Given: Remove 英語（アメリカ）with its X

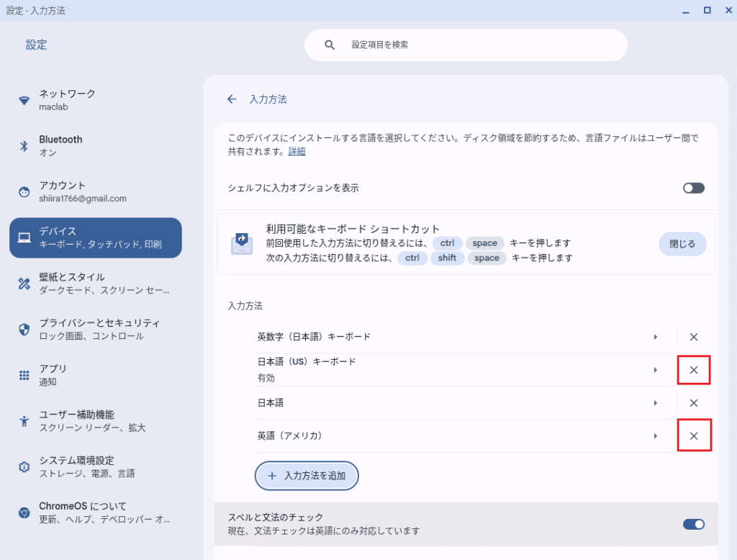Looking at the screenshot, I should (x=693, y=436).
